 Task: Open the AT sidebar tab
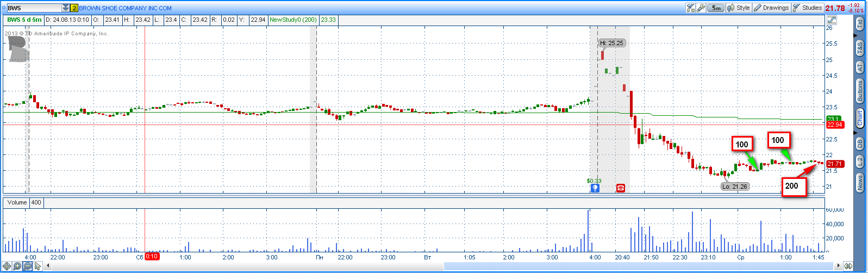[860, 67]
